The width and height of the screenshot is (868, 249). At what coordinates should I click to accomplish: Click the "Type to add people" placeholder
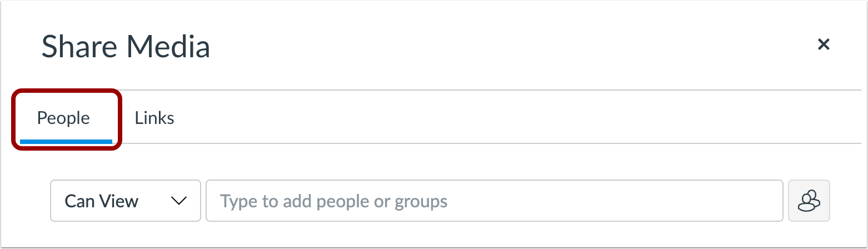click(333, 201)
